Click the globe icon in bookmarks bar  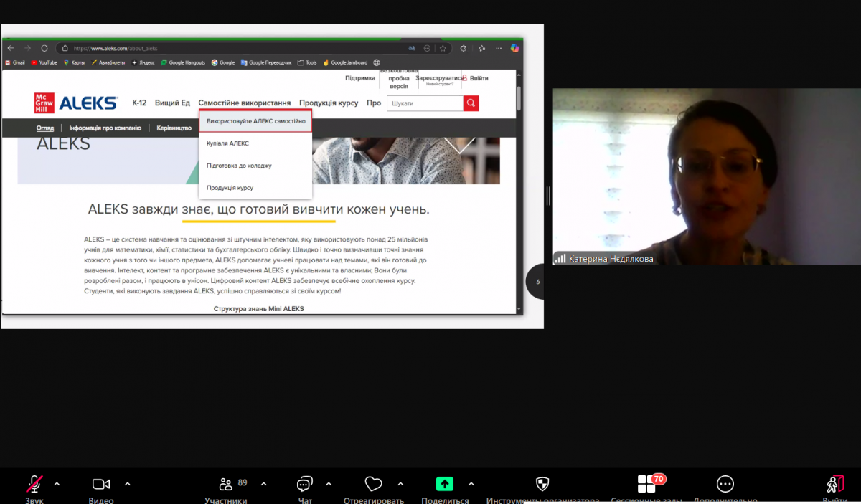coord(377,62)
